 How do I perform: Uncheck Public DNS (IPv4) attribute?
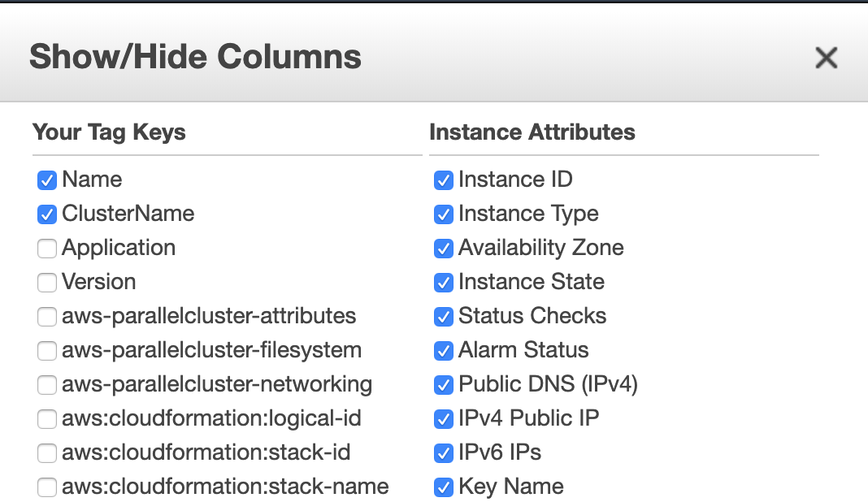[443, 385]
